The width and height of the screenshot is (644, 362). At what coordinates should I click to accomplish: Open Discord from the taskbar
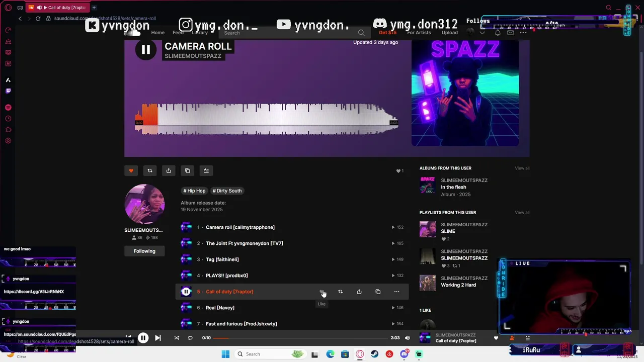(404, 354)
